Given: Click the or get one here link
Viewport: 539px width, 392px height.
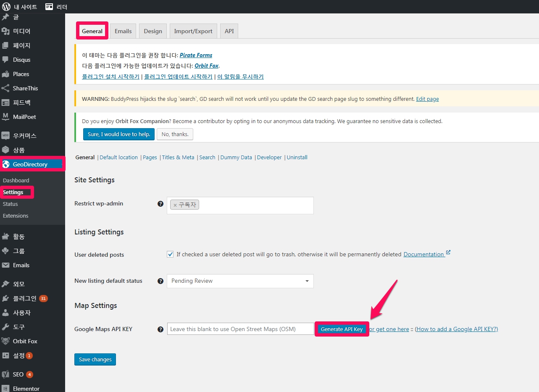Looking at the screenshot, I should pyautogui.click(x=389, y=329).
